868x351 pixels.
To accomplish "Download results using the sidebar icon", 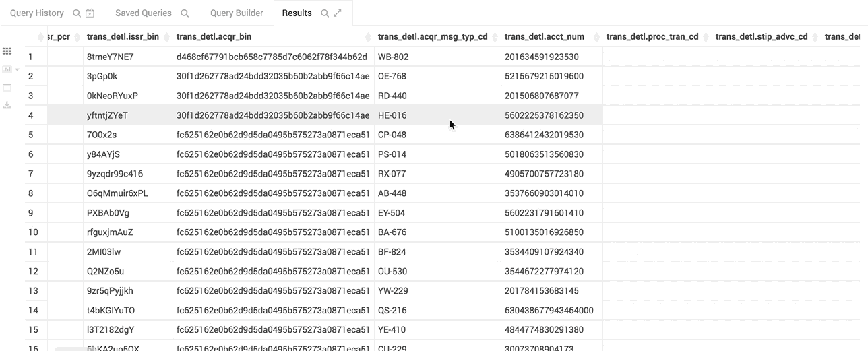I will (x=7, y=105).
